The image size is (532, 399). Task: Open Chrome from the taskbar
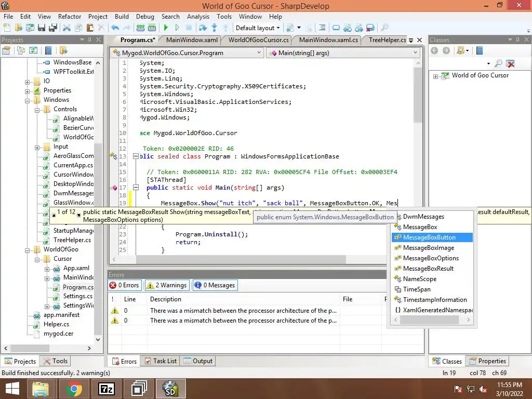point(74,389)
